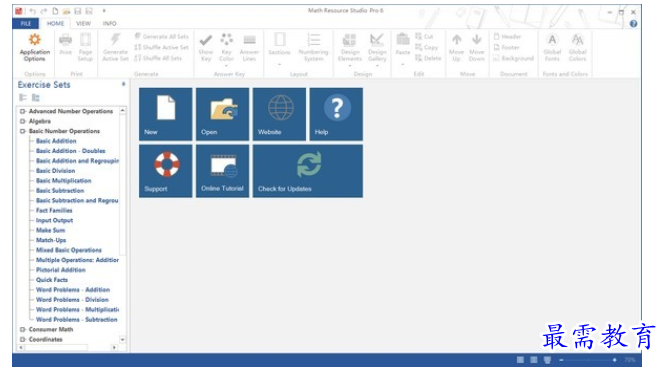Click zoom in plus in status bar
The width and height of the screenshot is (664, 368).
pos(614,360)
